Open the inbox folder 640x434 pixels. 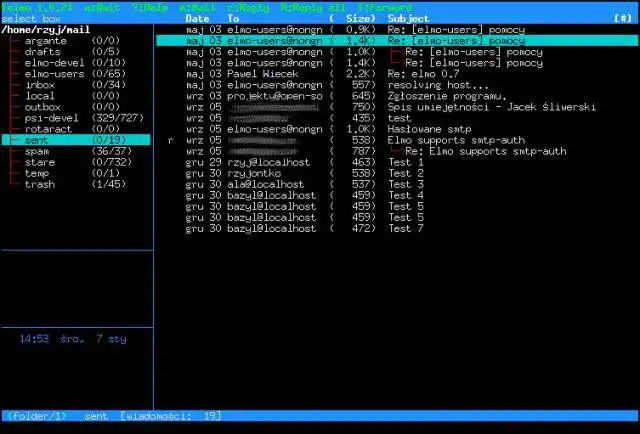(76, 85)
